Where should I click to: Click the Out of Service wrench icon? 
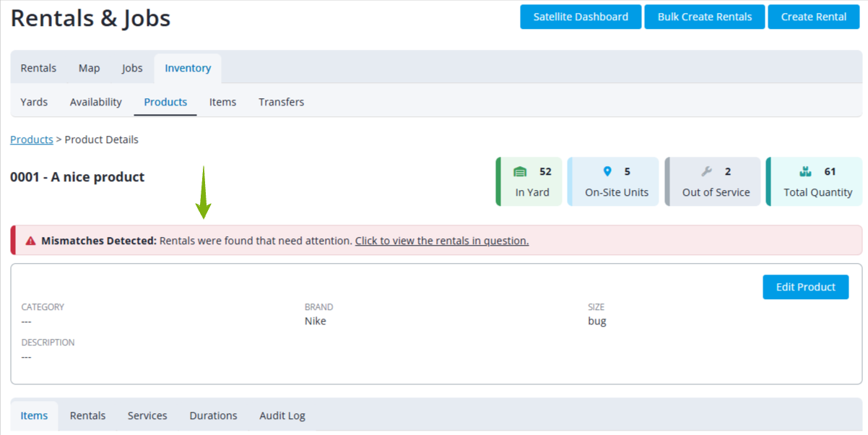pos(707,172)
